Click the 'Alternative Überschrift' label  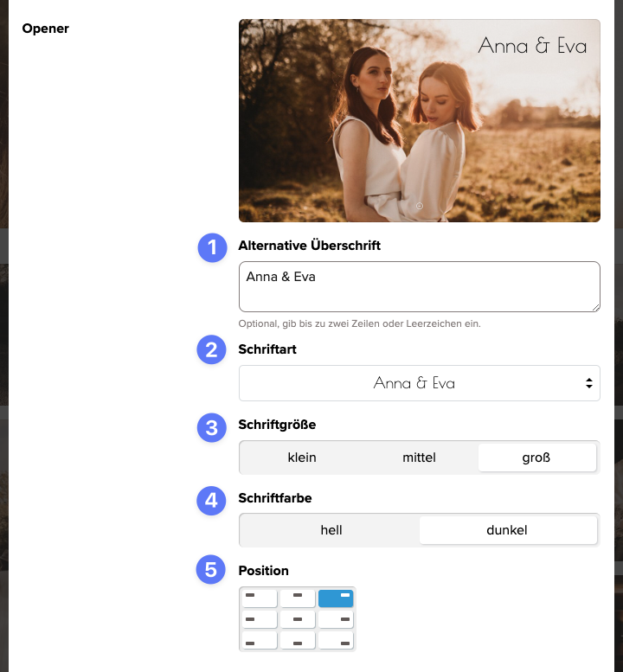[309, 246]
